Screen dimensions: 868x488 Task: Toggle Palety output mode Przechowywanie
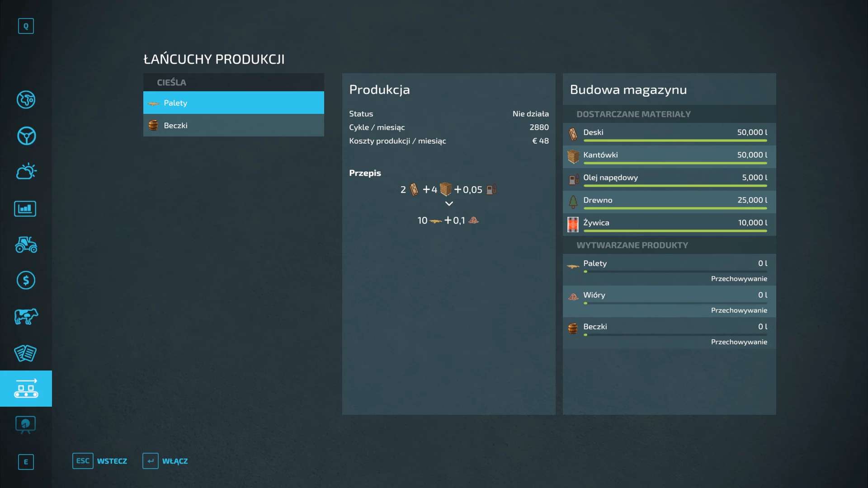pyautogui.click(x=738, y=279)
